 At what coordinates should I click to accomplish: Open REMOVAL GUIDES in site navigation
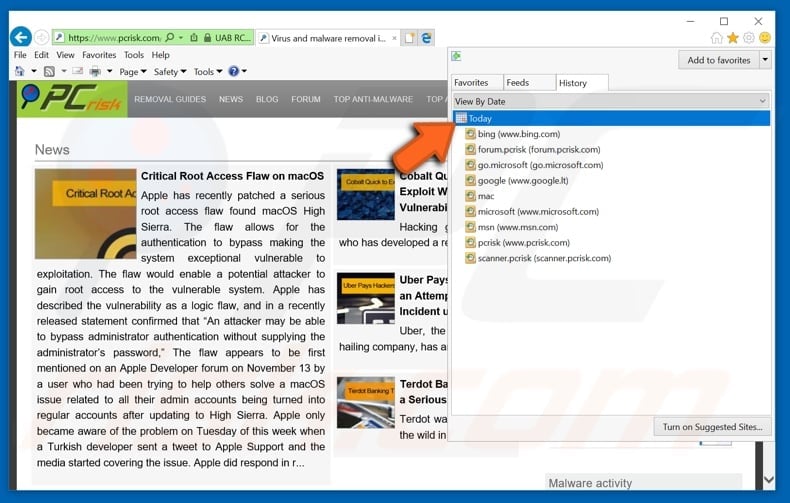point(170,99)
